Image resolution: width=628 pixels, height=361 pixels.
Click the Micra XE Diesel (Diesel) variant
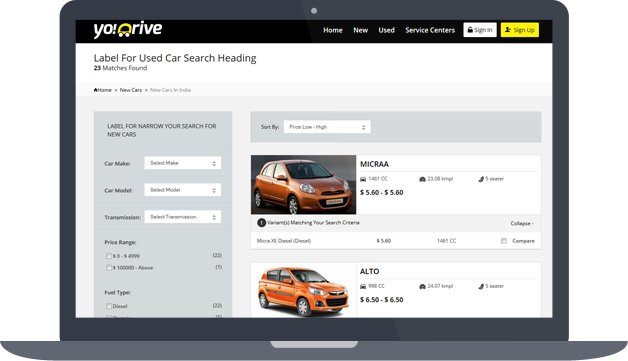tap(284, 241)
